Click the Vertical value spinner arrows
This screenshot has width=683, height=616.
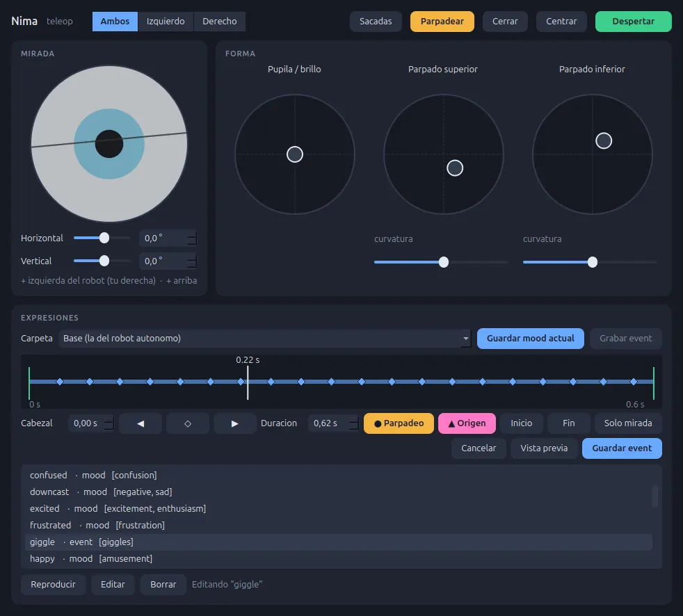pos(192,261)
